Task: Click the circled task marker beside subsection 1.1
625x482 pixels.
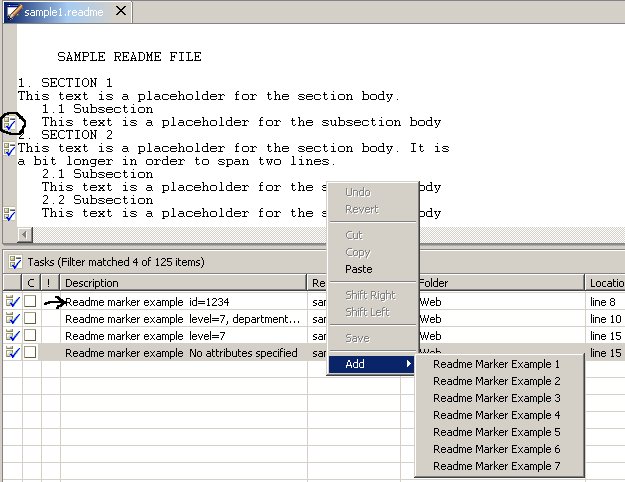Action: pyautogui.click(x=10, y=123)
